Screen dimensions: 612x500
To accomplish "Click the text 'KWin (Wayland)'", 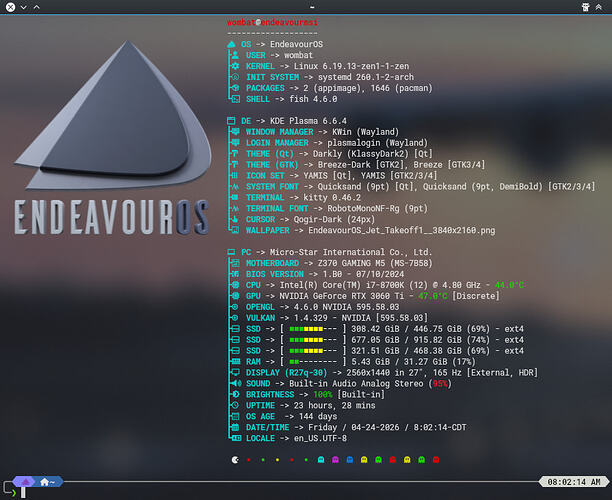I will (366, 132).
